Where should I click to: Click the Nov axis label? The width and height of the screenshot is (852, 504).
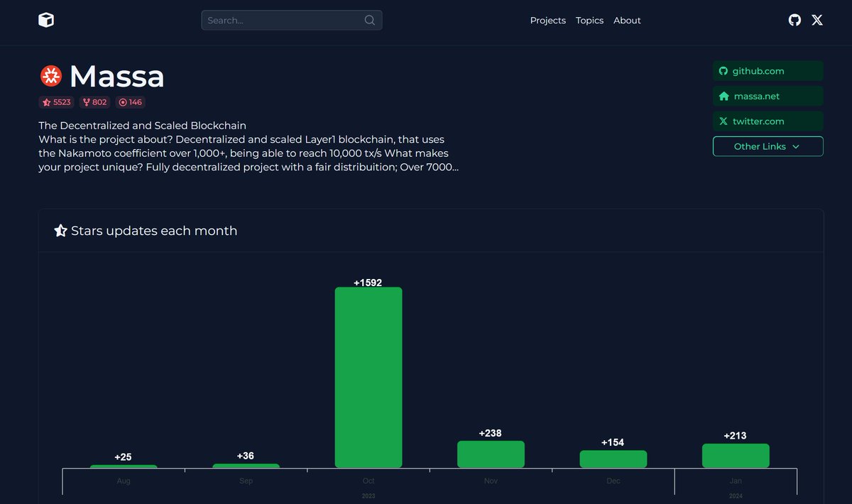point(491,481)
